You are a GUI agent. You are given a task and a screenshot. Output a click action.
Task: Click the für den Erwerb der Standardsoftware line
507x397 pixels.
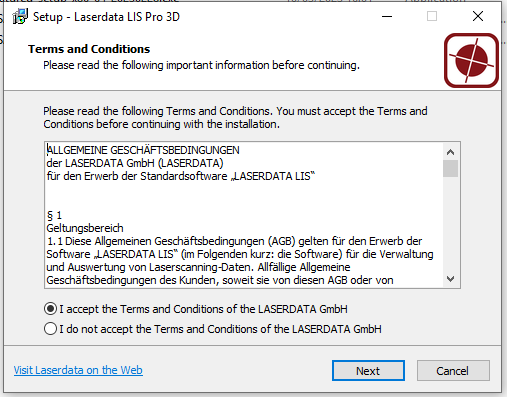click(181, 176)
